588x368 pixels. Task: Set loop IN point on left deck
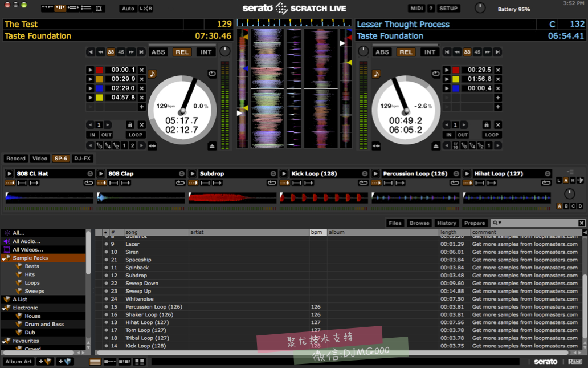pos(92,135)
